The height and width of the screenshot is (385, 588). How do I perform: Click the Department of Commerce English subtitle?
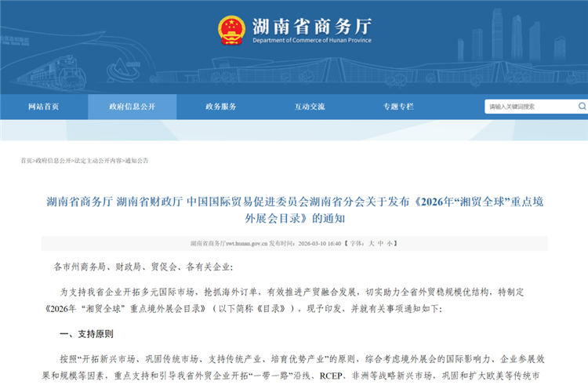(x=312, y=40)
